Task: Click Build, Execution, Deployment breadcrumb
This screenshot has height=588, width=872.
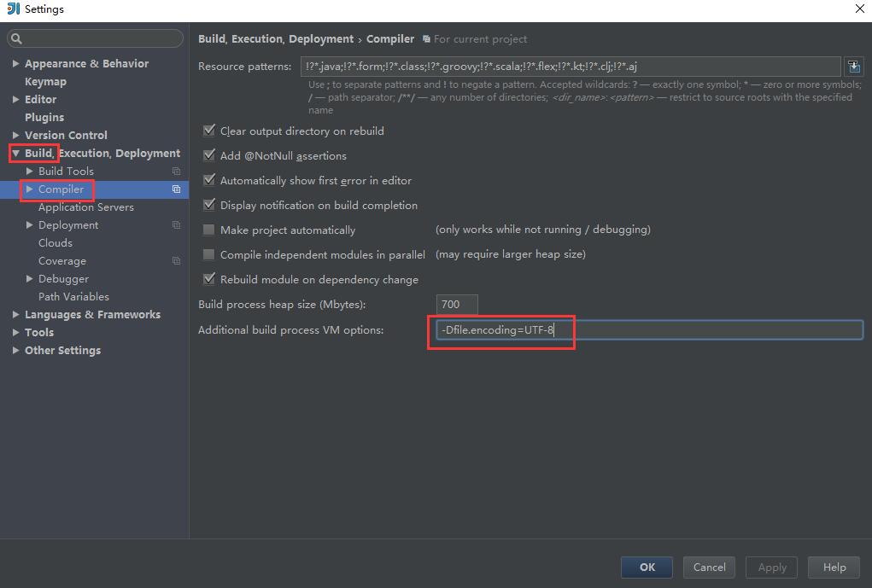Action: click(x=276, y=39)
